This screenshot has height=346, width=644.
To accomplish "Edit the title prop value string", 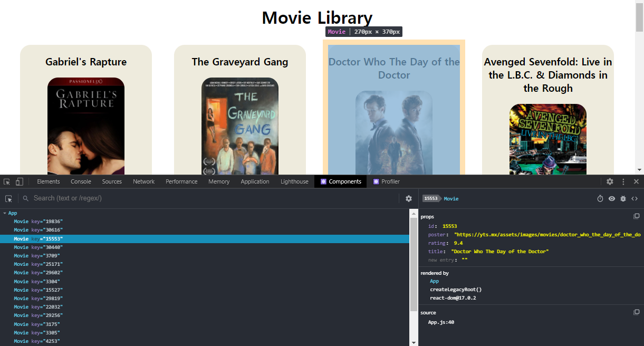I will [499, 252].
